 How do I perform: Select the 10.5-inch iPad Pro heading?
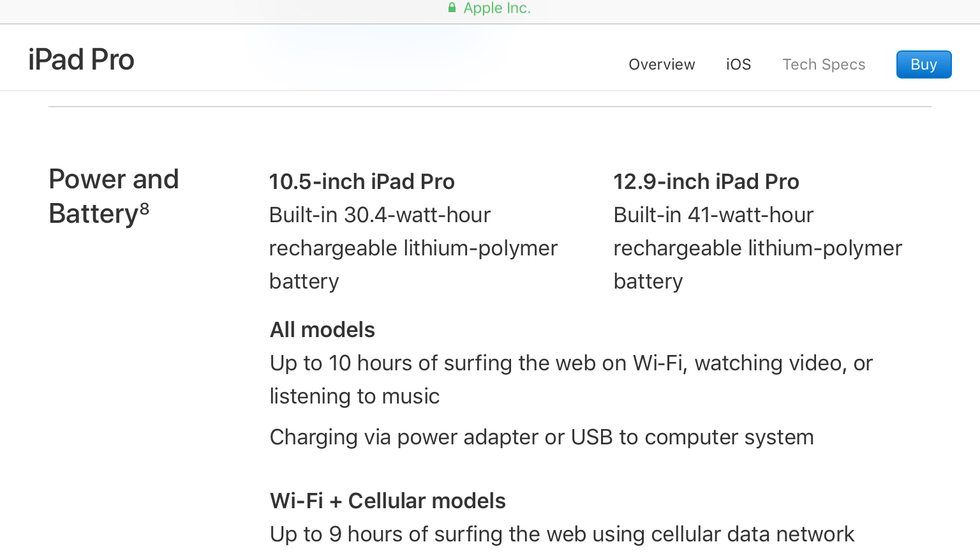pyautogui.click(x=362, y=181)
